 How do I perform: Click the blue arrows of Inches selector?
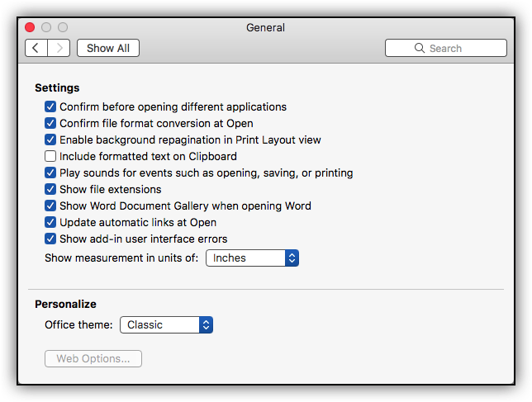point(292,258)
